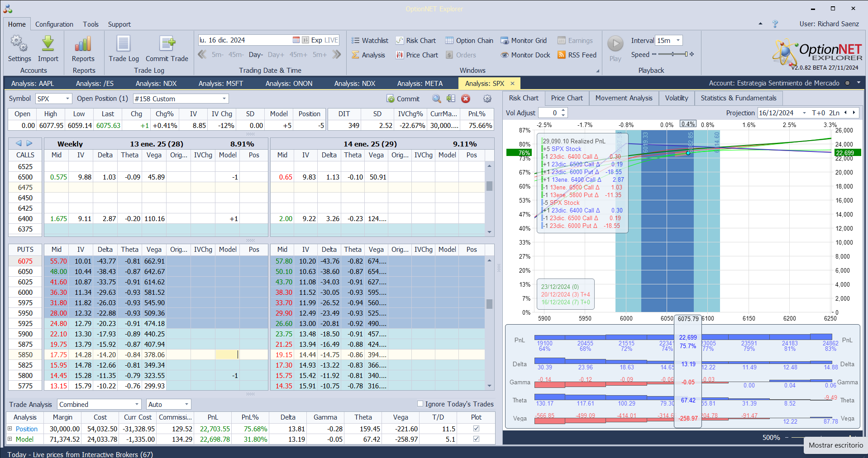Screen dimensions: 868x458
Task: Toggle Plot checkbox for Position row
Action: click(476, 429)
